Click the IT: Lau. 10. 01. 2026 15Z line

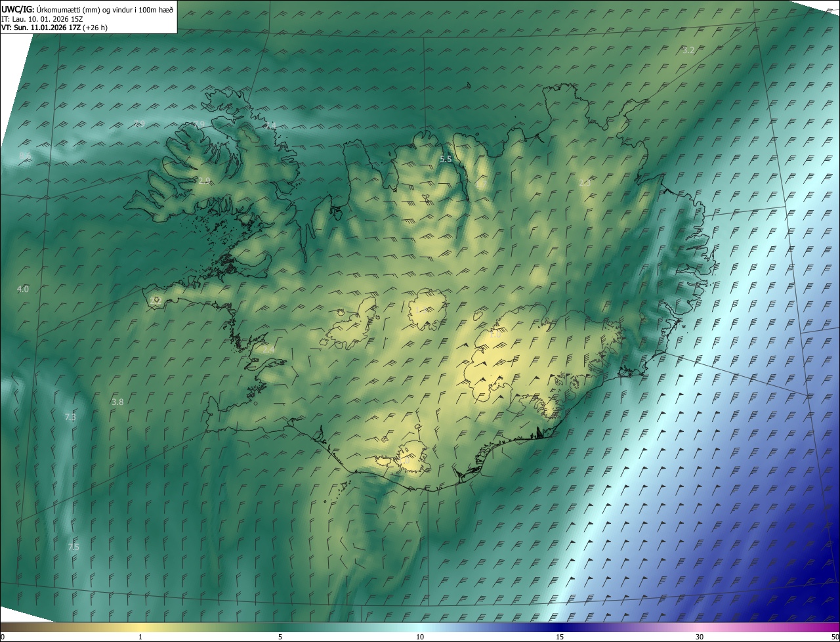42,19
